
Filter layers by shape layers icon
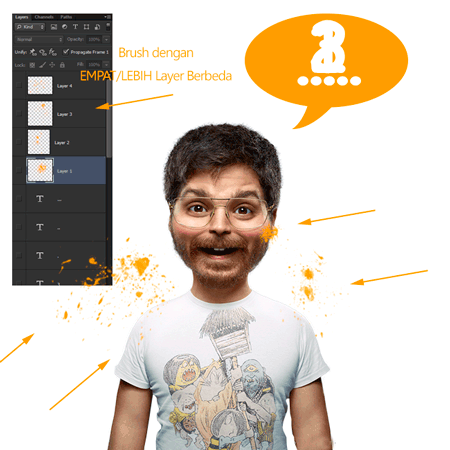[x=86, y=27]
